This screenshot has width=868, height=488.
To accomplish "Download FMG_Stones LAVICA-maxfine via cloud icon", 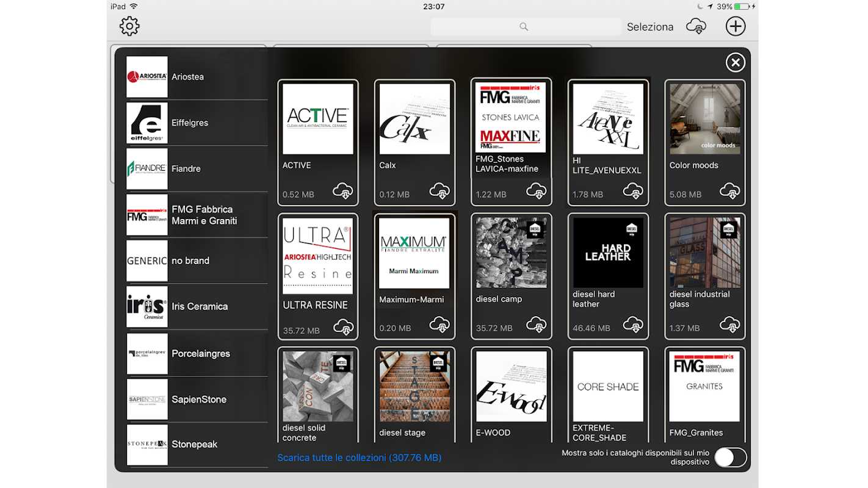I will [x=537, y=192].
